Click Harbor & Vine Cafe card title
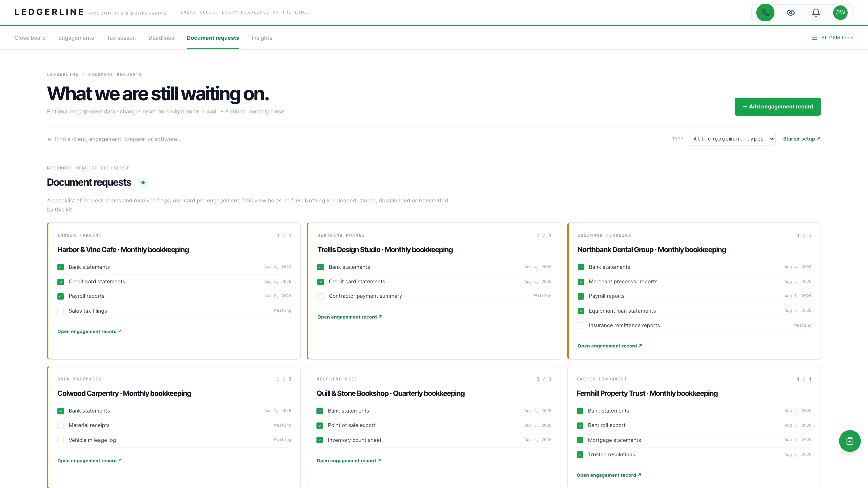Screen dimensions: 868x488 pyautogui.click(x=123, y=250)
